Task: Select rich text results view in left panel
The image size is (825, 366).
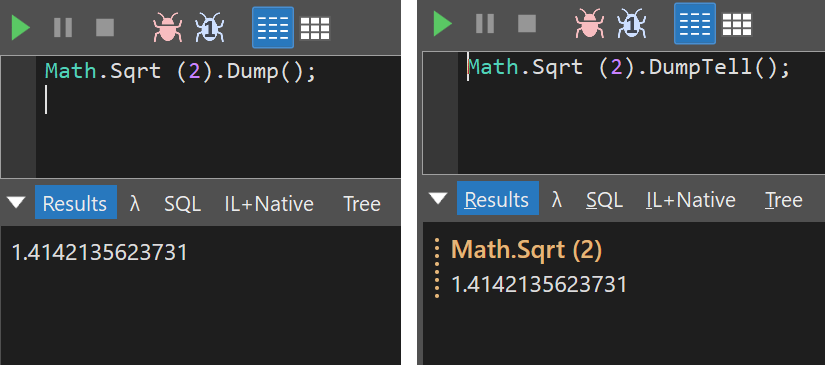Action: pyautogui.click(x=273, y=27)
